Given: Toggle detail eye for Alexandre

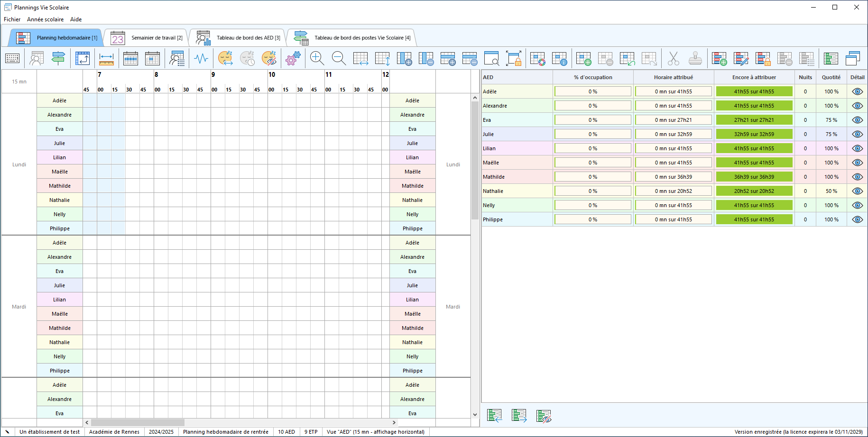Looking at the screenshot, I should pyautogui.click(x=857, y=106).
